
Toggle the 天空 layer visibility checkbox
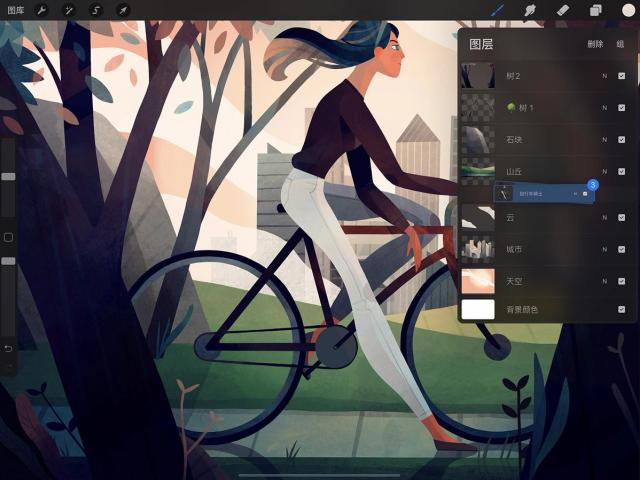[621, 281]
